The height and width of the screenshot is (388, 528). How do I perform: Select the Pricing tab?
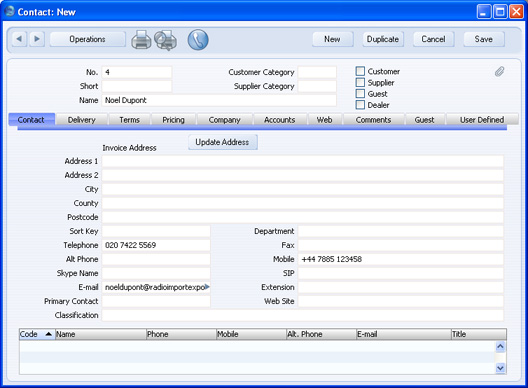point(173,120)
